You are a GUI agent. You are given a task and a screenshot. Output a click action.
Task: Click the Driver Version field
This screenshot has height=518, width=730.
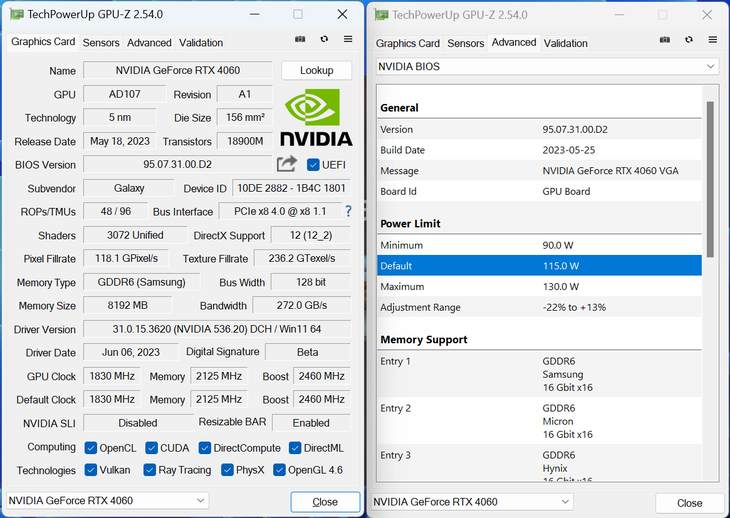217,329
